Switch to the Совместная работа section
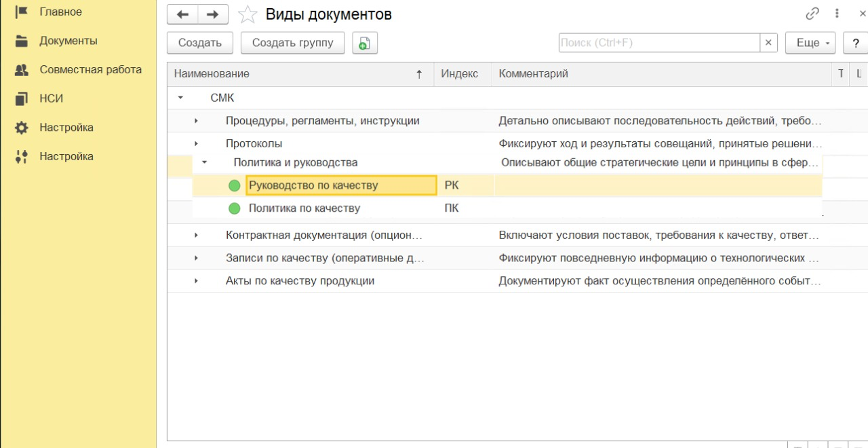Image resolution: width=868 pixels, height=448 pixels. tap(90, 70)
